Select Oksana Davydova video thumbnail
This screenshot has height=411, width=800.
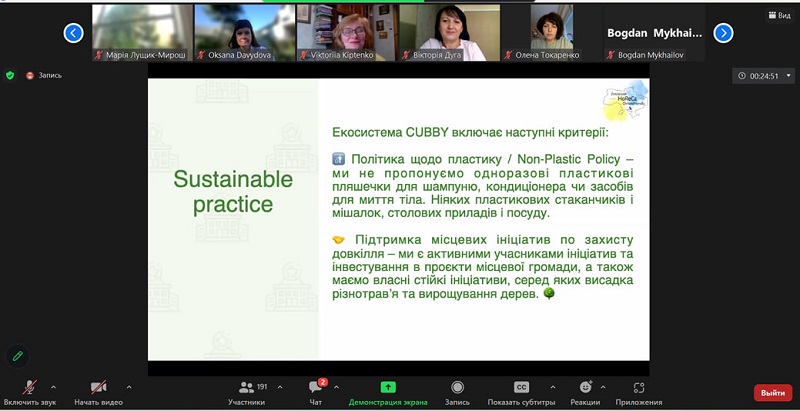(x=245, y=33)
